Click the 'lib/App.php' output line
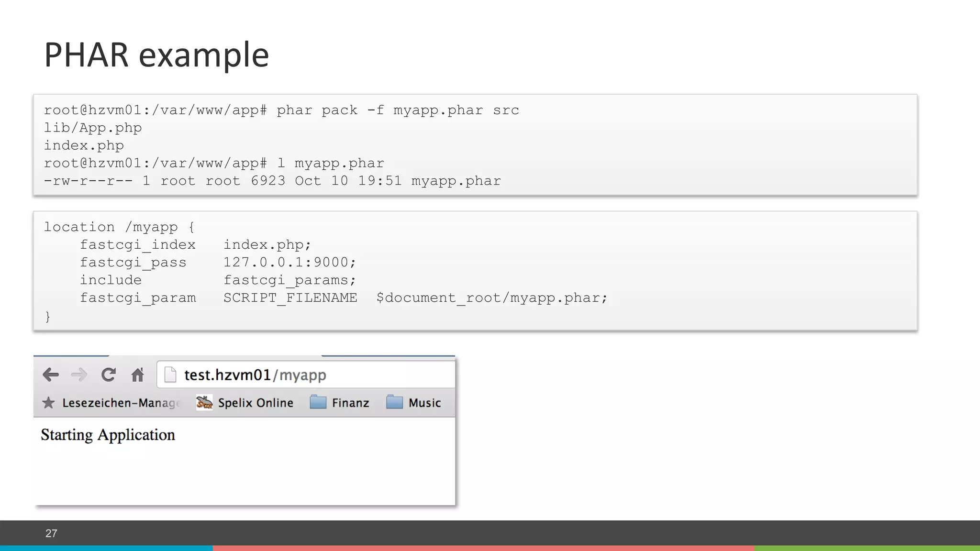The width and height of the screenshot is (980, 551). point(93,128)
